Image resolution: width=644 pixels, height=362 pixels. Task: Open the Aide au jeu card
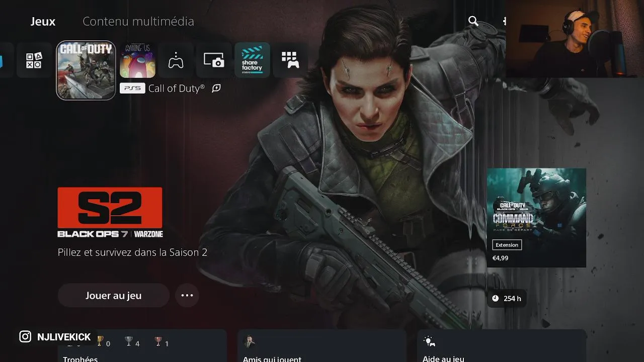502,346
